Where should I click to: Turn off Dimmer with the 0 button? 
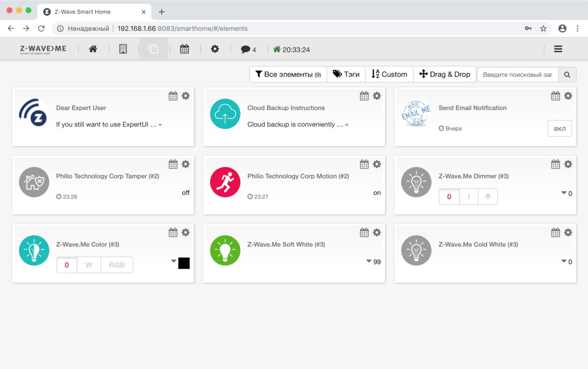pos(449,197)
